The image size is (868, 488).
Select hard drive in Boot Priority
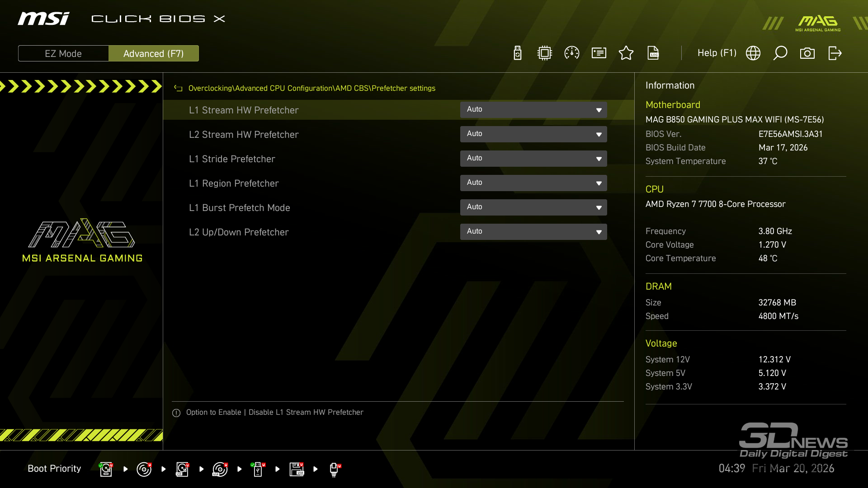[106, 469]
